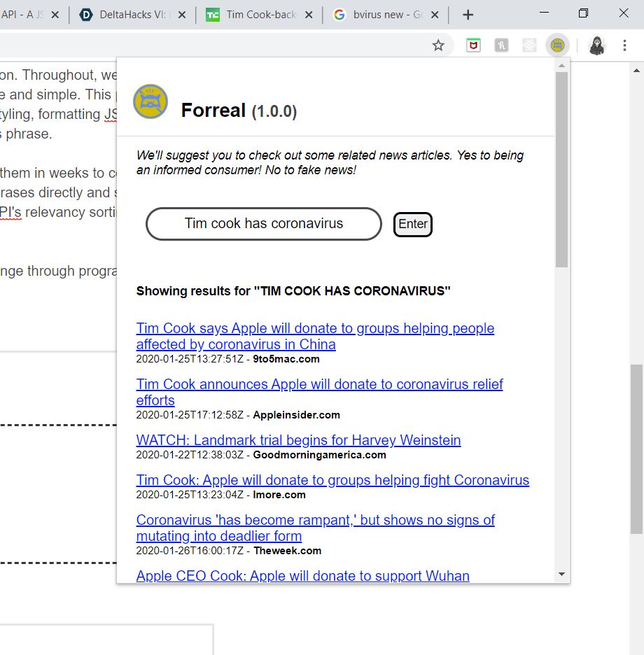Open the grey extension icon beside the shield
Viewport: 644px width, 655px height.
point(501,45)
